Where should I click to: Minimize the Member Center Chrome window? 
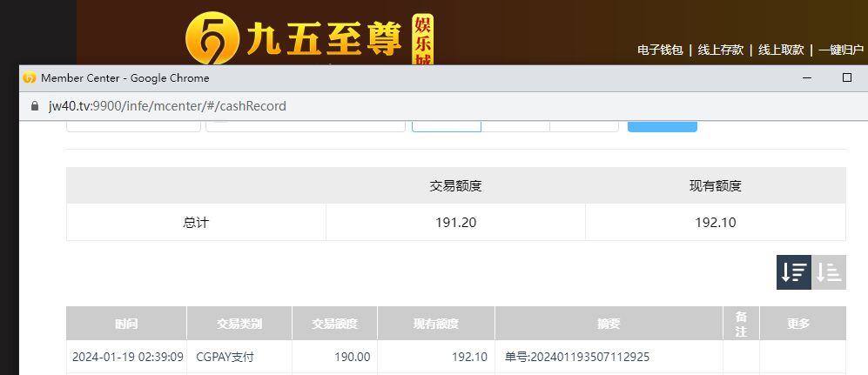click(x=807, y=78)
